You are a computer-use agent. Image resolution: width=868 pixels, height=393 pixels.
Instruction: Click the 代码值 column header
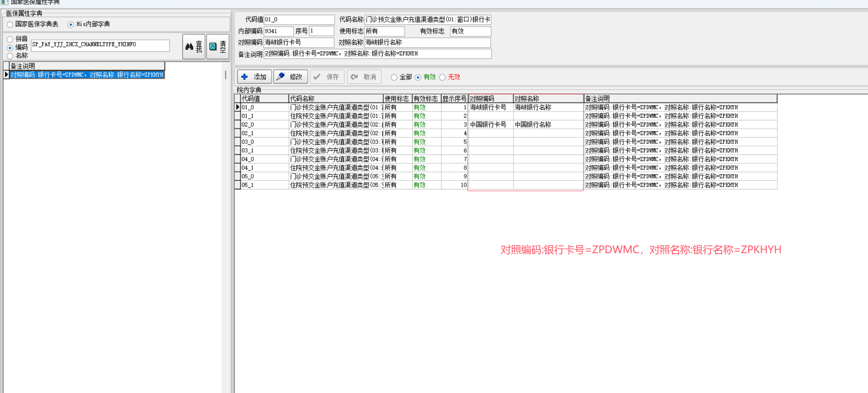click(265, 98)
